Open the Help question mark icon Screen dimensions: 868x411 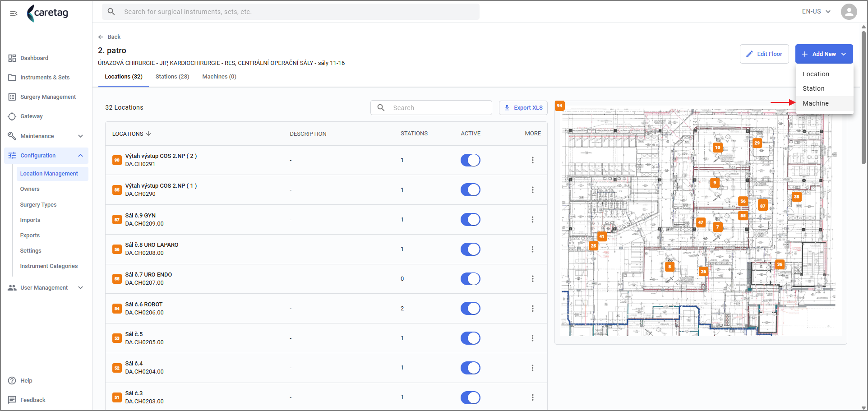click(12, 381)
